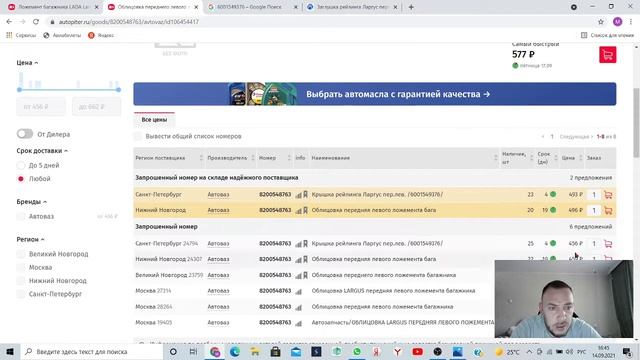Open File Explorer from the taskbar
The height and width of the screenshot is (360, 640).
[x=255, y=351]
